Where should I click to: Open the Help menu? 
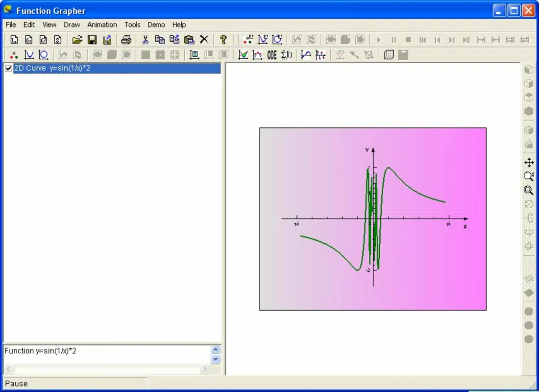[x=179, y=25]
